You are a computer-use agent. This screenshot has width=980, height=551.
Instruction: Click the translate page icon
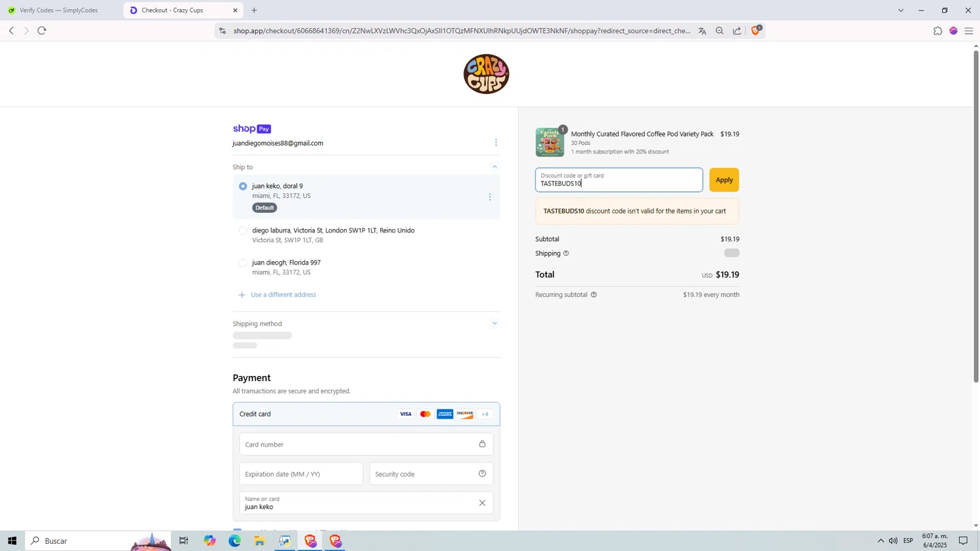click(702, 31)
